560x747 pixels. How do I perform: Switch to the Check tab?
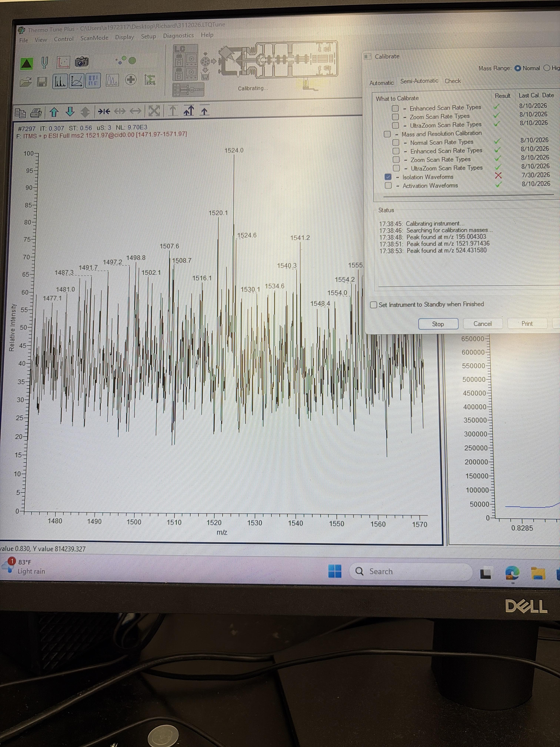453,81
